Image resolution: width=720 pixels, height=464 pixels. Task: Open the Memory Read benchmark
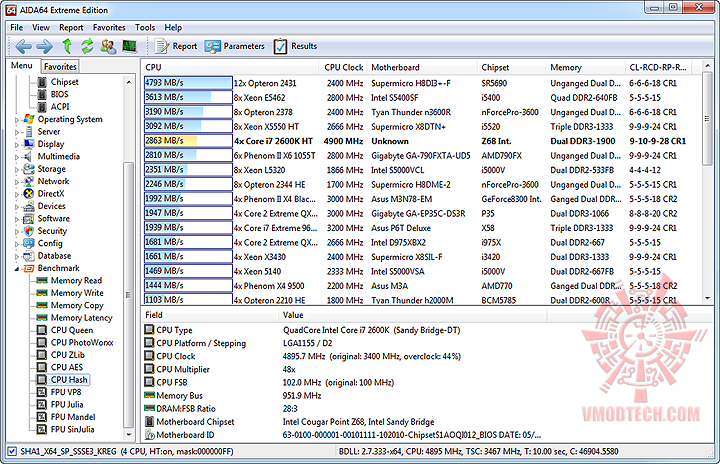click(x=76, y=280)
